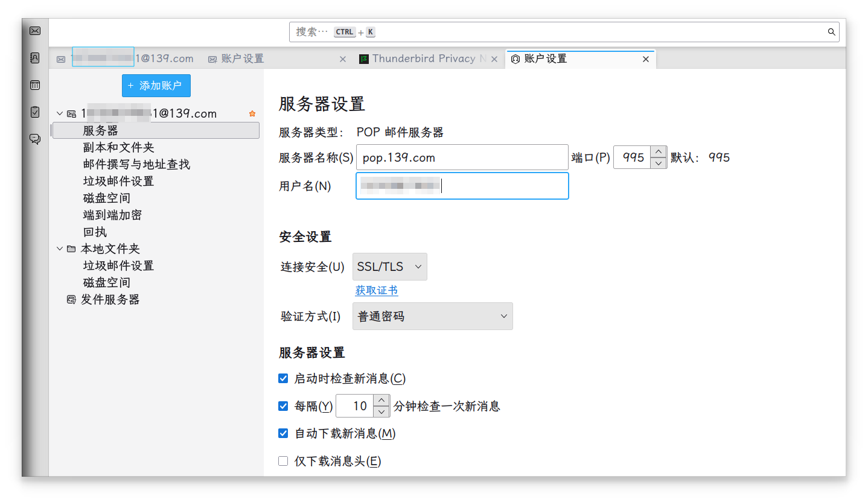Enable 仅下载消息头 checkbox

pyautogui.click(x=283, y=461)
